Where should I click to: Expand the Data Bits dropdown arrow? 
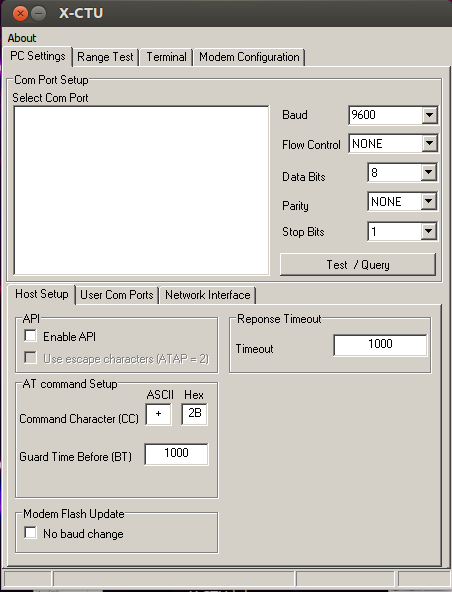tap(428, 172)
